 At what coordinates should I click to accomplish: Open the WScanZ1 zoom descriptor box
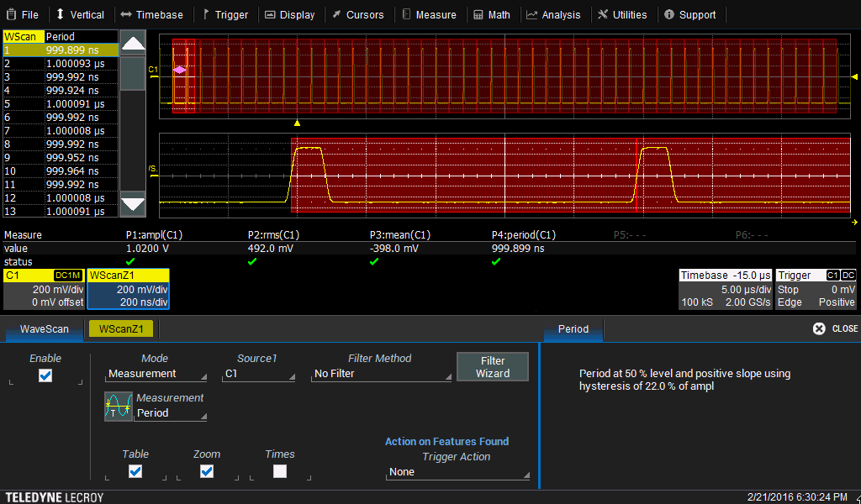pyautogui.click(x=129, y=288)
